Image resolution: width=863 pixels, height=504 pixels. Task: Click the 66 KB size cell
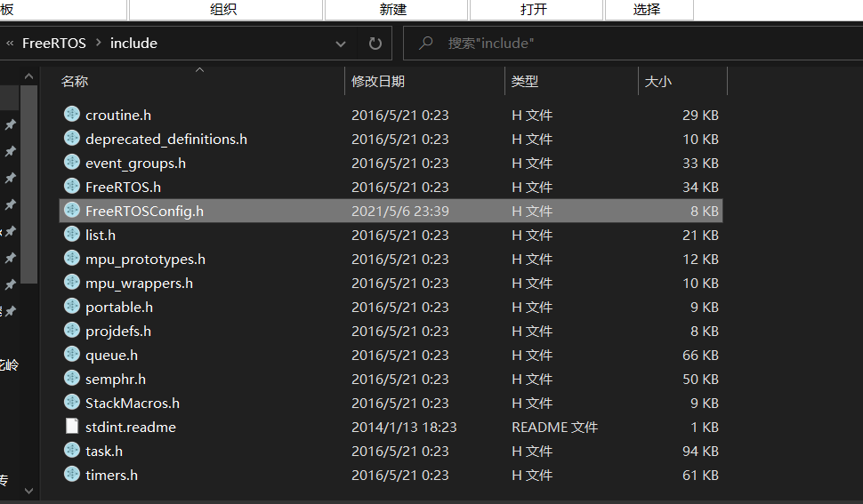point(700,355)
